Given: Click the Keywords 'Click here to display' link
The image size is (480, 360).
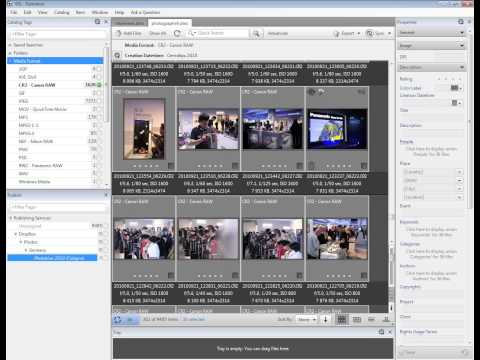Looking at the screenshot, I should tap(431, 232).
